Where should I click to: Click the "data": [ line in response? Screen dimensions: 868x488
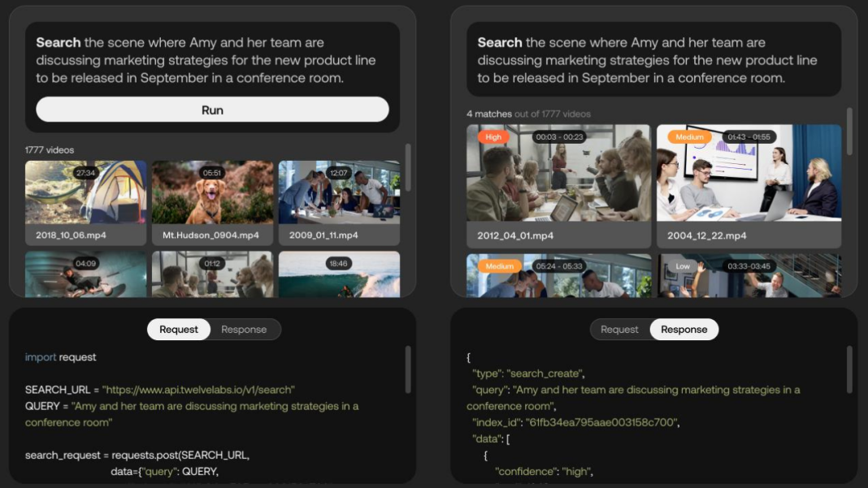click(x=490, y=438)
